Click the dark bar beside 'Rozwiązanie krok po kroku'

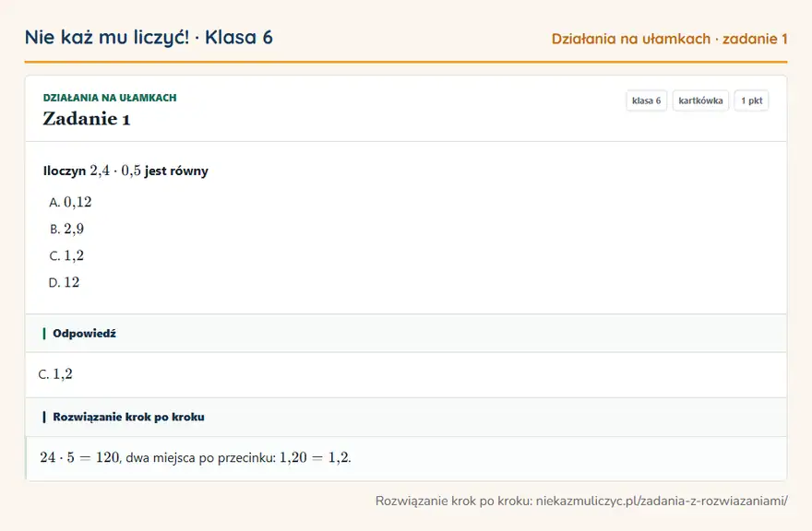44,417
